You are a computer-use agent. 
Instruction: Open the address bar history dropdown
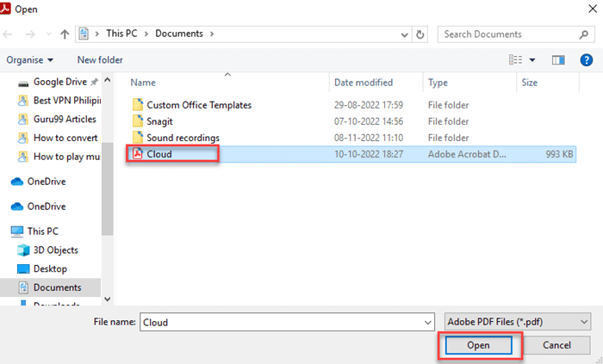point(404,34)
